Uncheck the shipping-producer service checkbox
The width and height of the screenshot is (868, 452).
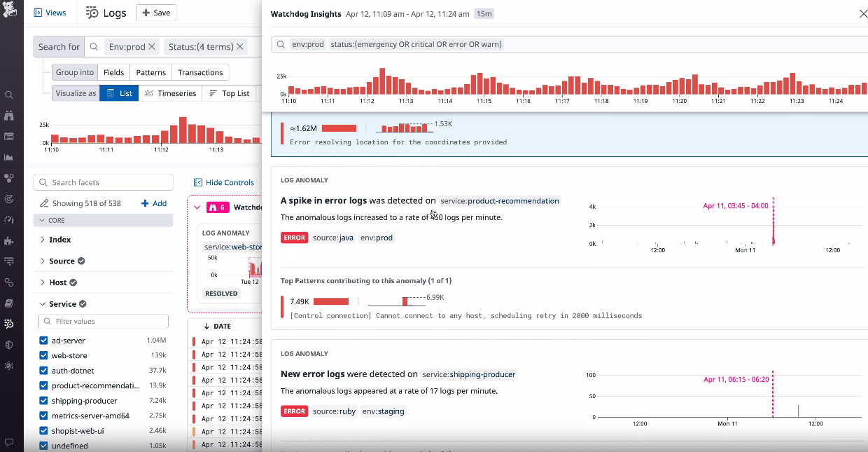pyautogui.click(x=43, y=401)
